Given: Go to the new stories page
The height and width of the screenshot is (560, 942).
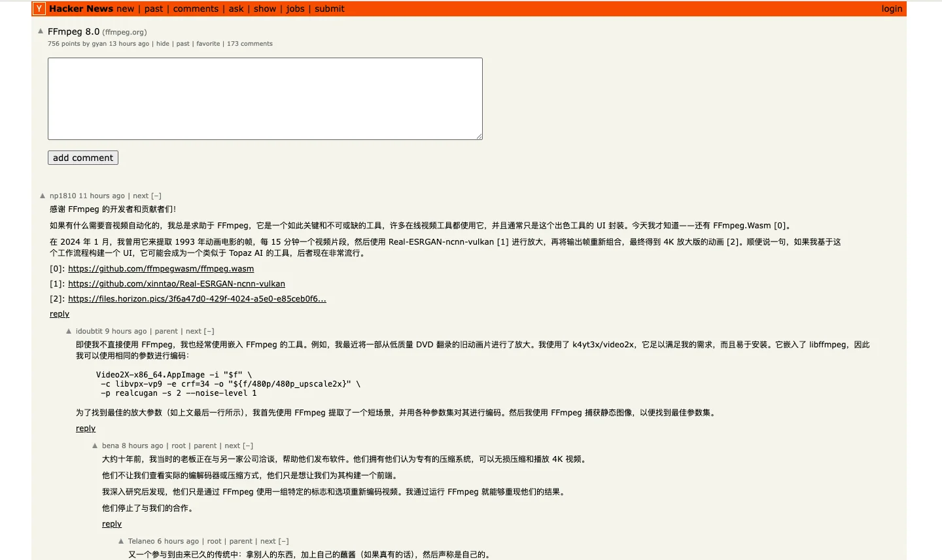Looking at the screenshot, I should [126, 9].
